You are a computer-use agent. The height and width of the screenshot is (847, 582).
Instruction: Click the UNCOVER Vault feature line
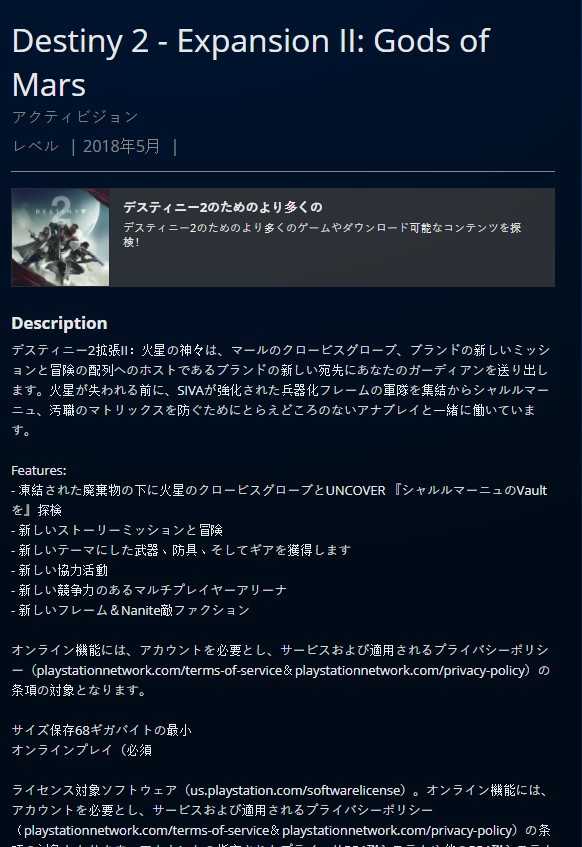pos(279,500)
